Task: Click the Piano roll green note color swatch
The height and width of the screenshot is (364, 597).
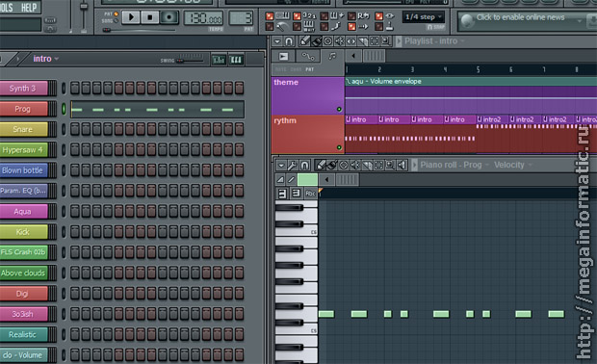Action: click(307, 179)
